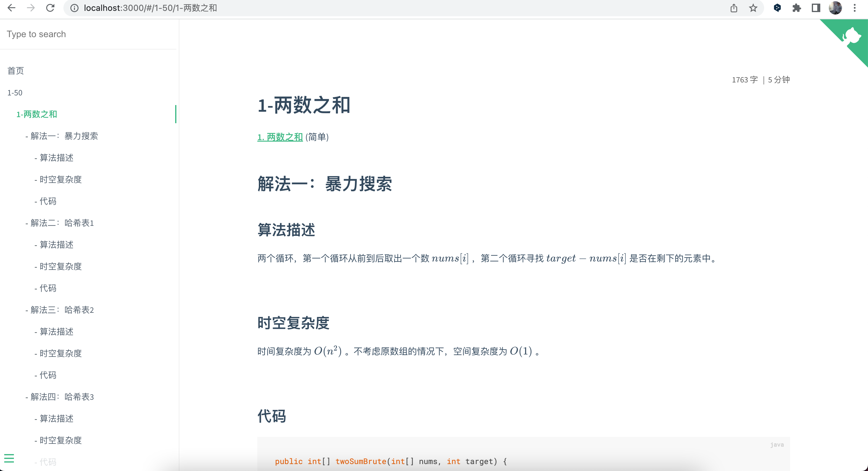Bookmark this page with the star icon
The width and height of the screenshot is (868, 471).
point(753,8)
